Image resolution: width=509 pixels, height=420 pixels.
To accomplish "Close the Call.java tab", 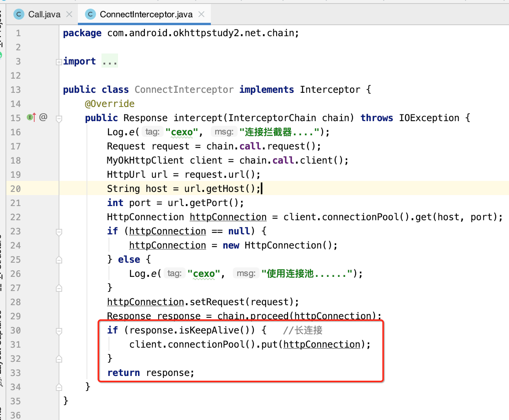I will (69, 15).
